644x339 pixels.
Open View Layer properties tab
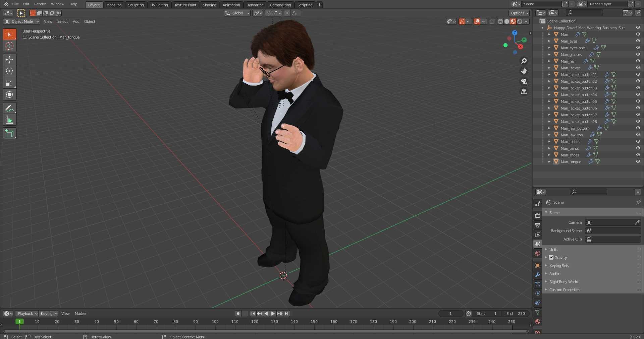[x=538, y=234]
